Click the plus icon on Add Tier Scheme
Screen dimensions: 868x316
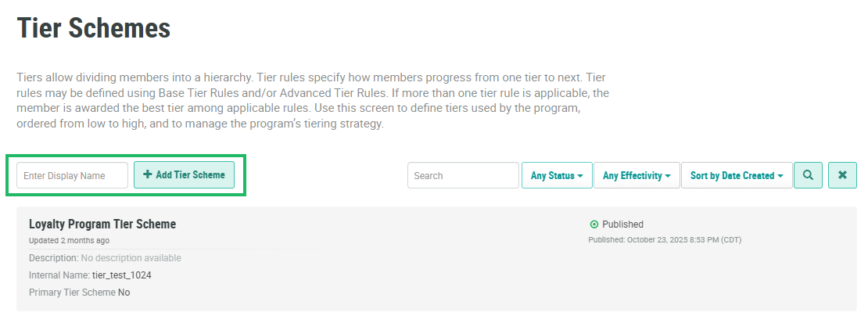pyautogui.click(x=148, y=174)
